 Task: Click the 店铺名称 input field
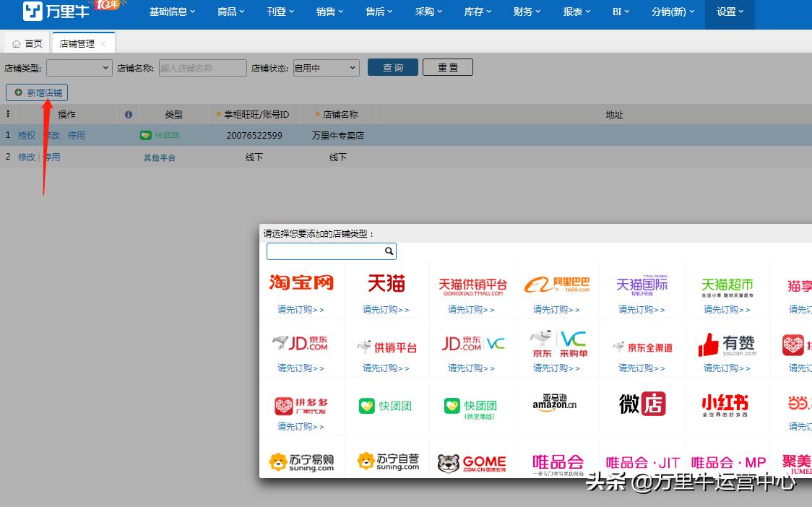[x=202, y=67]
